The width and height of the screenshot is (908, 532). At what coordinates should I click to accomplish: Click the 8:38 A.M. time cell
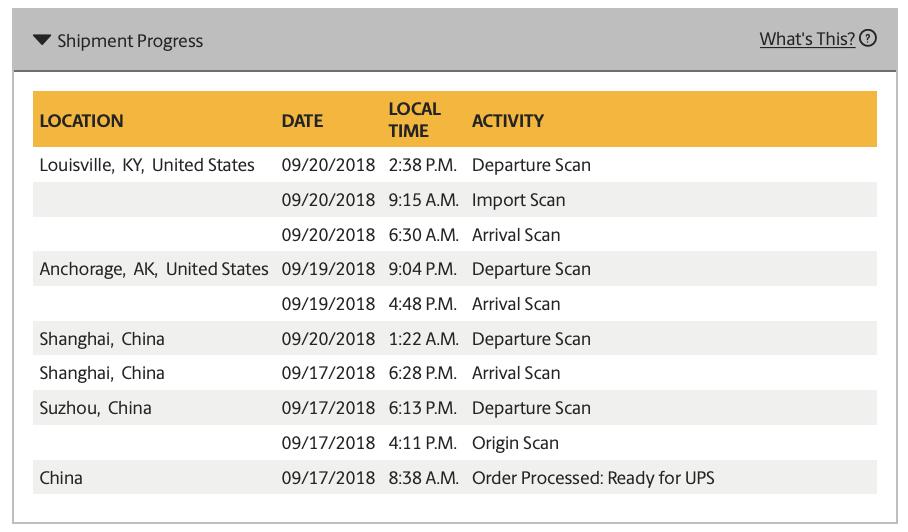423,478
